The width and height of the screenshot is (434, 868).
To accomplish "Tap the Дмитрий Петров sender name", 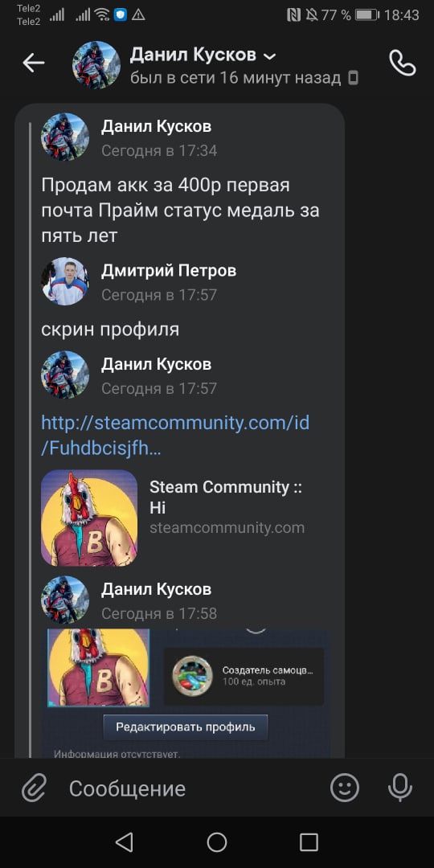I will pos(169,271).
